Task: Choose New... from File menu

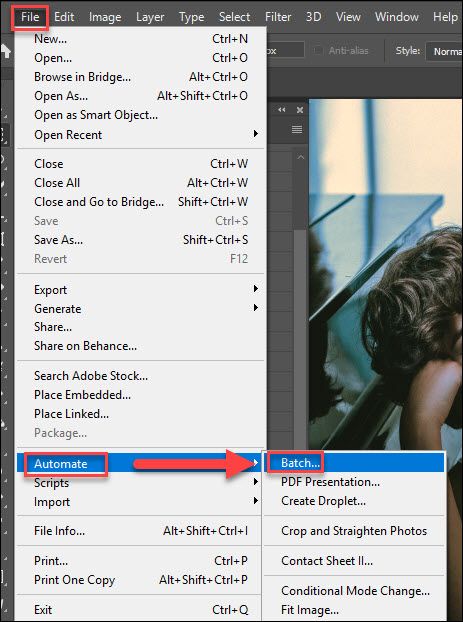Action: pyautogui.click(x=140, y=39)
